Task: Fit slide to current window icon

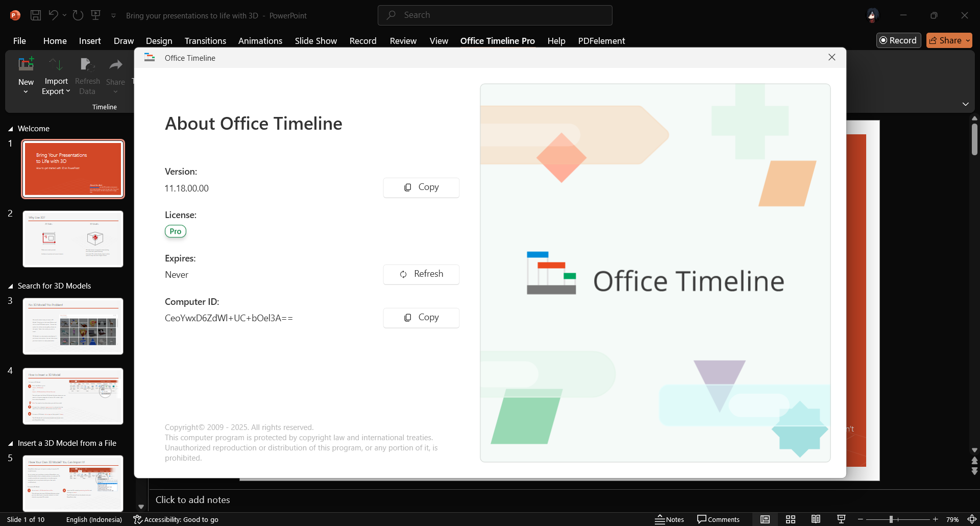Action: pos(972,519)
